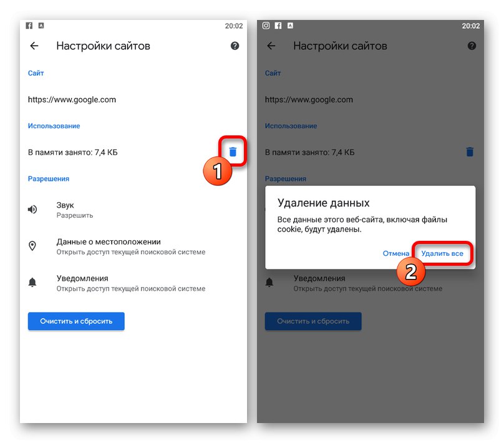
Task: Open Данные о местоположении permission
Action: [x=133, y=246]
